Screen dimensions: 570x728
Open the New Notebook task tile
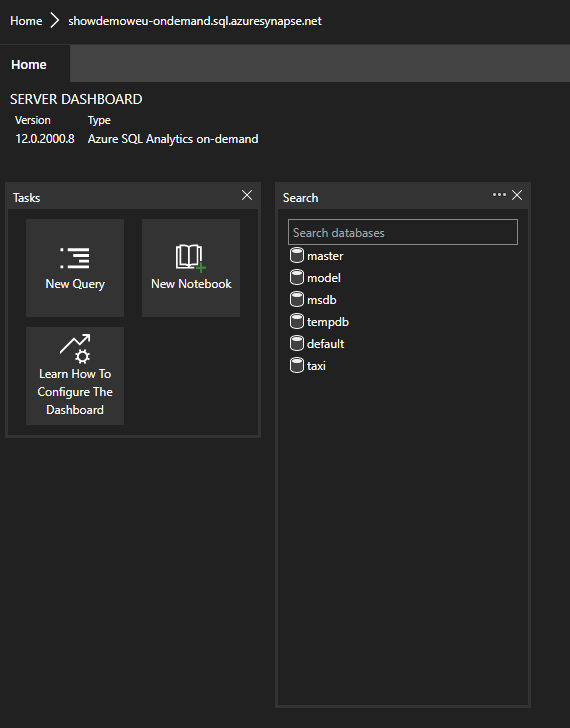191,268
